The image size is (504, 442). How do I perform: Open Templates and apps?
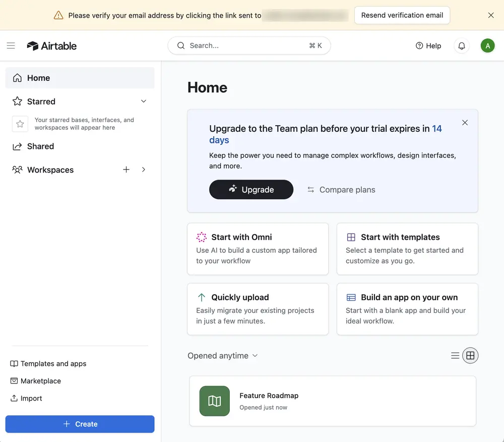tap(48, 363)
